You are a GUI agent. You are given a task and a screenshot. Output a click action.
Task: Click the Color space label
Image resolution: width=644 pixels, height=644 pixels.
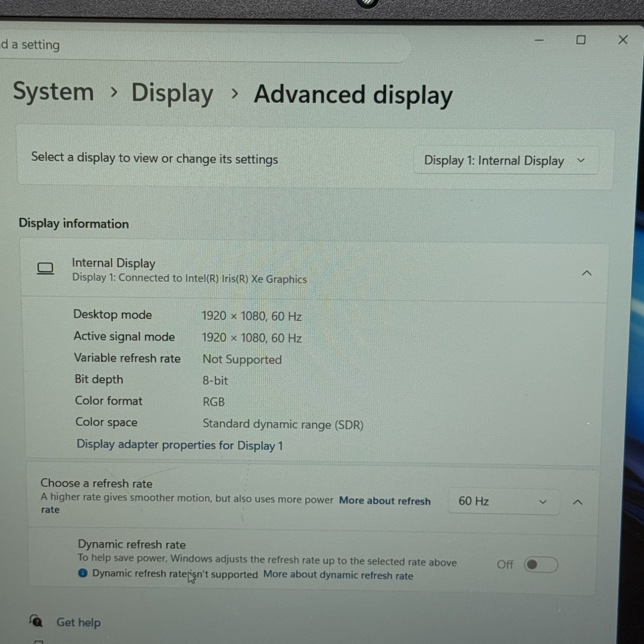pyautogui.click(x=107, y=422)
